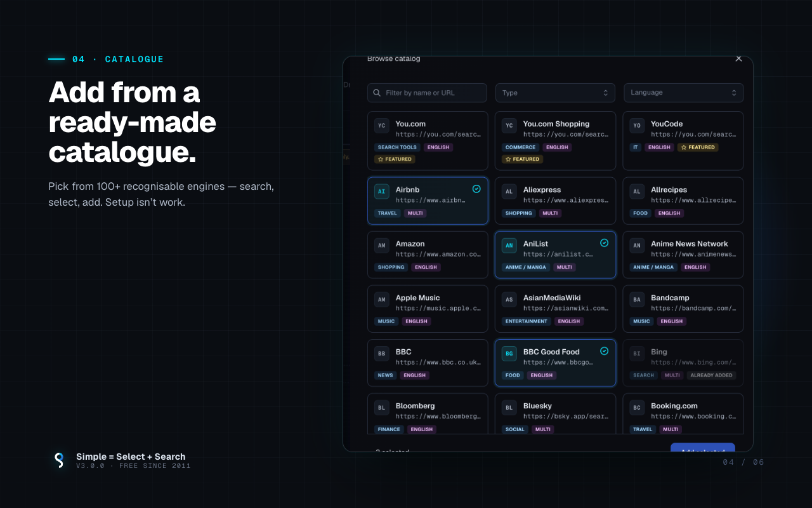Click the BL badge beside Bloomberg
812x508 pixels.
click(382, 407)
